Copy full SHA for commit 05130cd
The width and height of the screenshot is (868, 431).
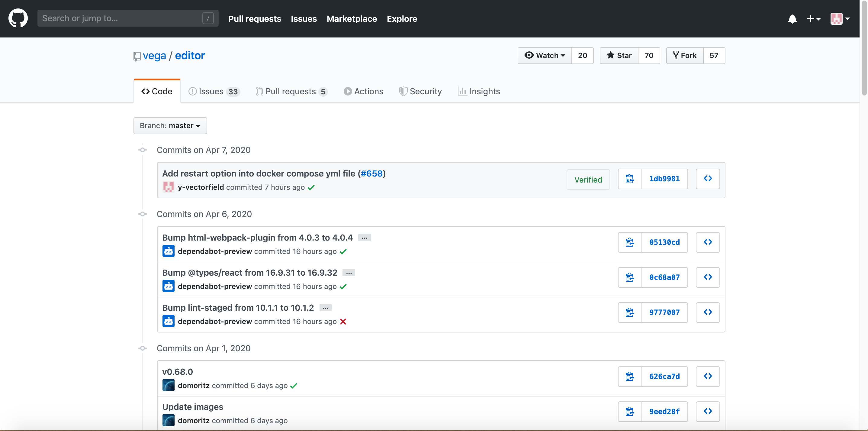coord(629,242)
